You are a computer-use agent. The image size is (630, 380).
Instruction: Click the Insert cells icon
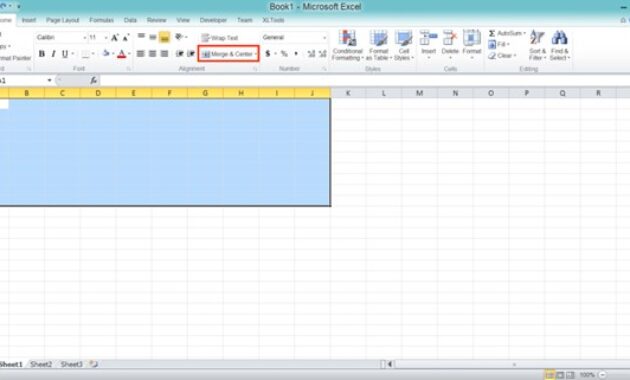click(x=428, y=39)
